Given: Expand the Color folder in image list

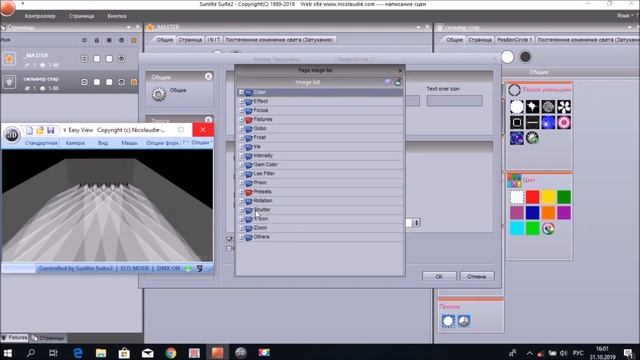Looking at the screenshot, I should coord(241,92).
